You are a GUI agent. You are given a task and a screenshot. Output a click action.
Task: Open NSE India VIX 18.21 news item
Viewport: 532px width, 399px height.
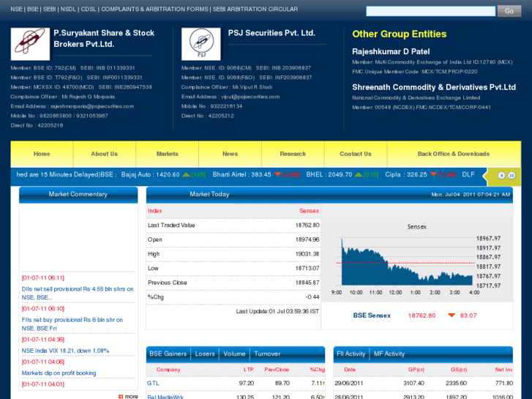[x=65, y=351]
